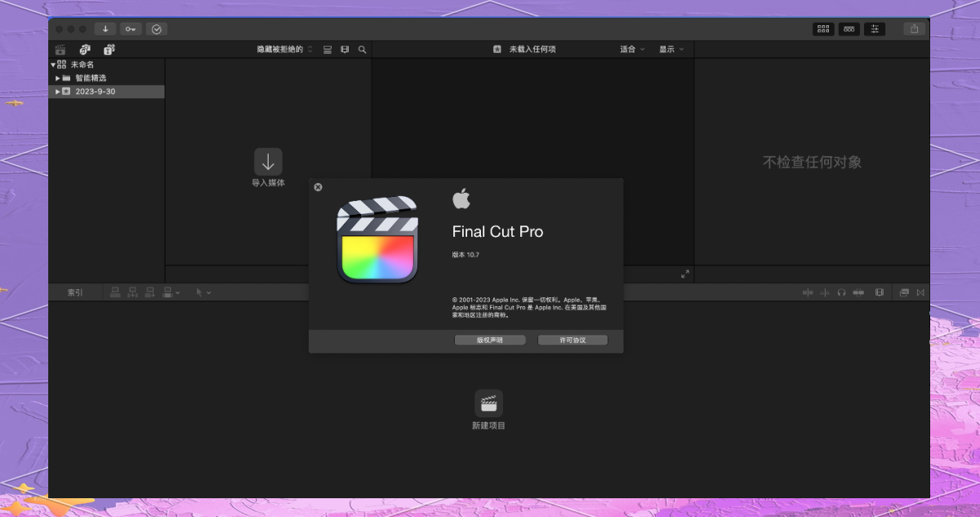The image size is (980, 517).
Task: Click the Final Cut Pro title text
Action: point(497,232)
